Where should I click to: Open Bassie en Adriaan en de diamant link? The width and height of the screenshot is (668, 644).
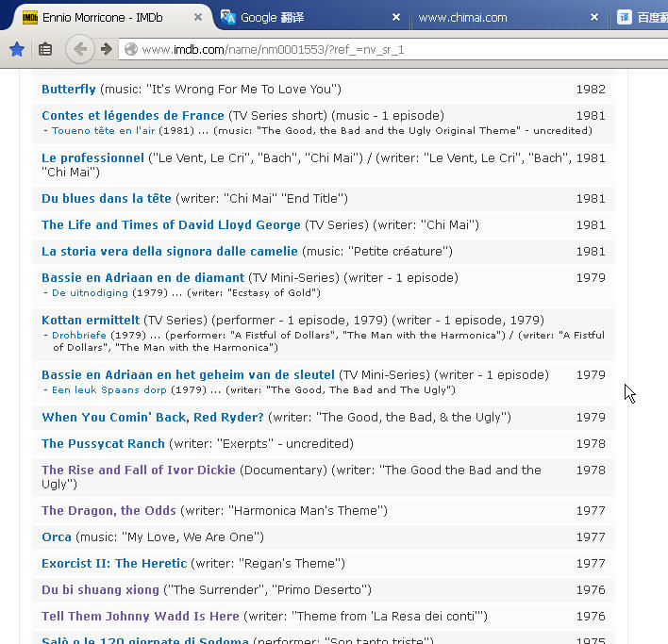click(143, 278)
